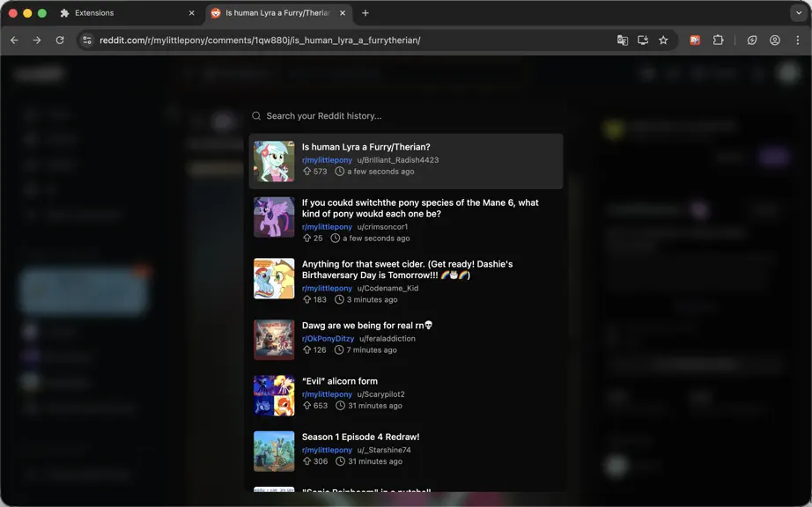Click the translate page icon
Viewport: 812px width, 507px height.
(x=623, y=40)
